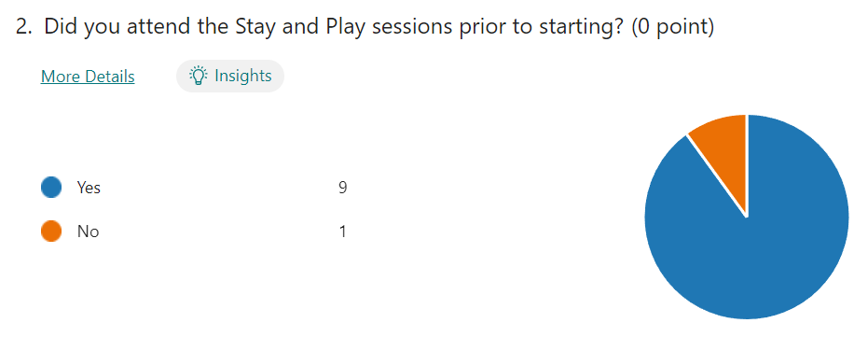868x337 pixels.
Task: Click the (0 point) label
Action: point(672,27)
